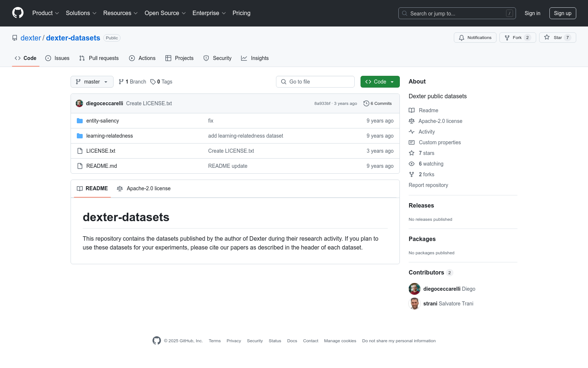This screenshot has width=588, height=368.
Task: Open commit 8a933bf link
Action: [x=322, y=103]
